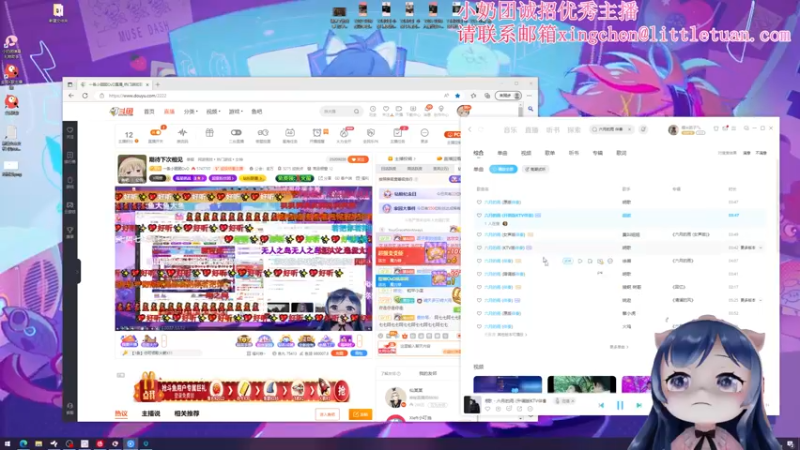Open the 直播 section in the music player

[x=532, y=130]
